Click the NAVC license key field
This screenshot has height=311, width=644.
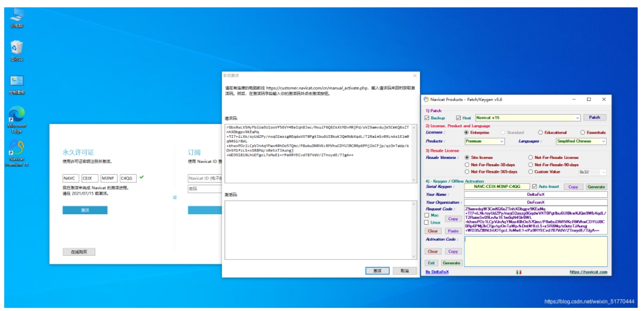[70, 178]
